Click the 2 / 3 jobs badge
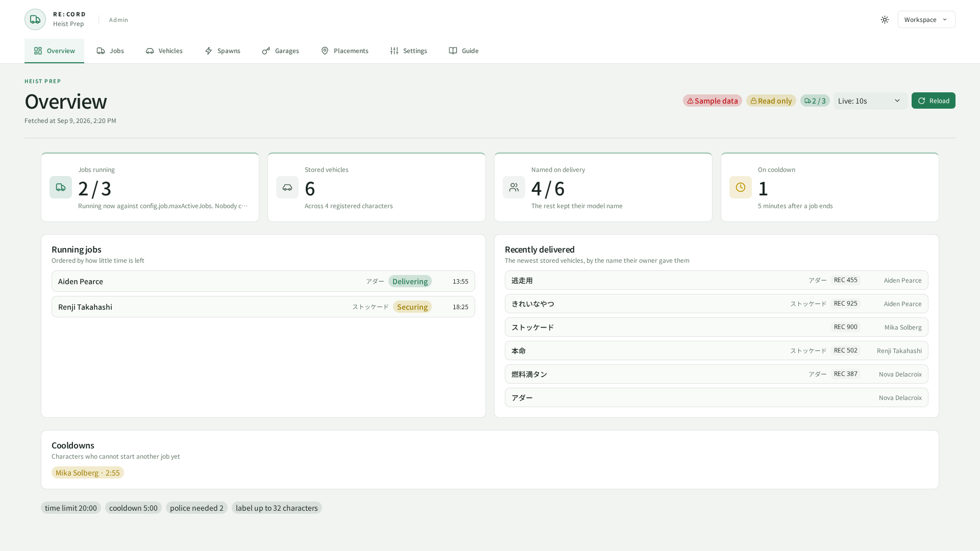 (815, 101)
